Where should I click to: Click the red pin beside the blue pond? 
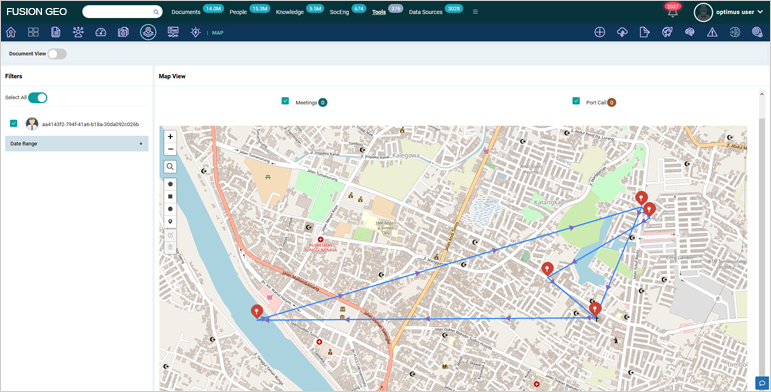(x=547, y=270)
